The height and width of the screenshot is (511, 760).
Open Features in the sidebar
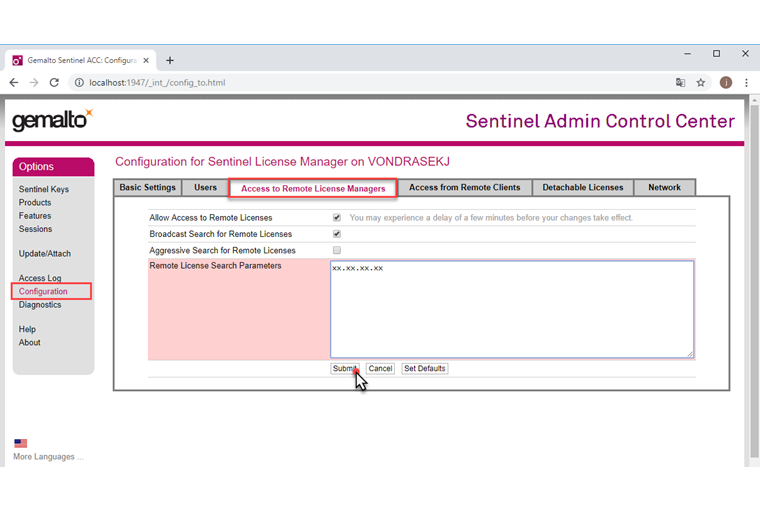(35, 215)
